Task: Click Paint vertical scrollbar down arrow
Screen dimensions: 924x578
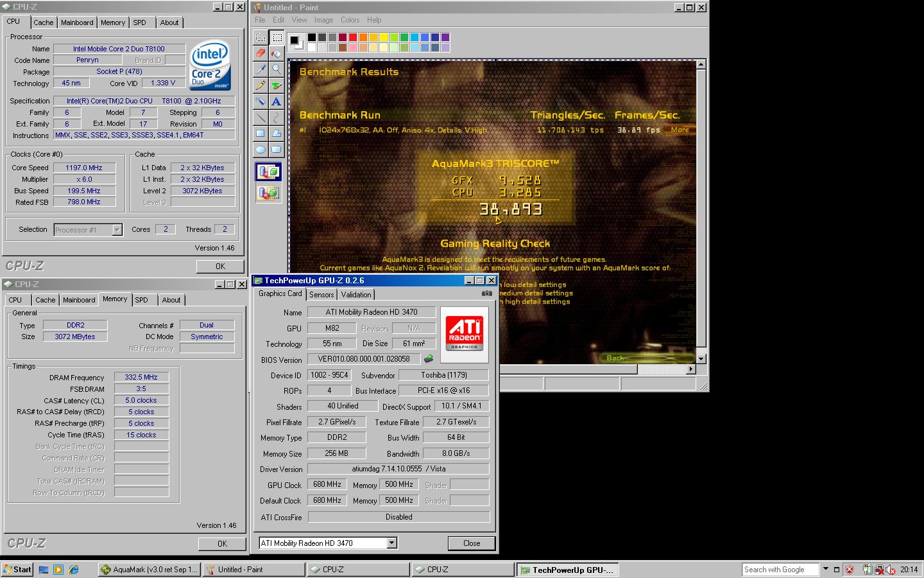Action: 701,358
